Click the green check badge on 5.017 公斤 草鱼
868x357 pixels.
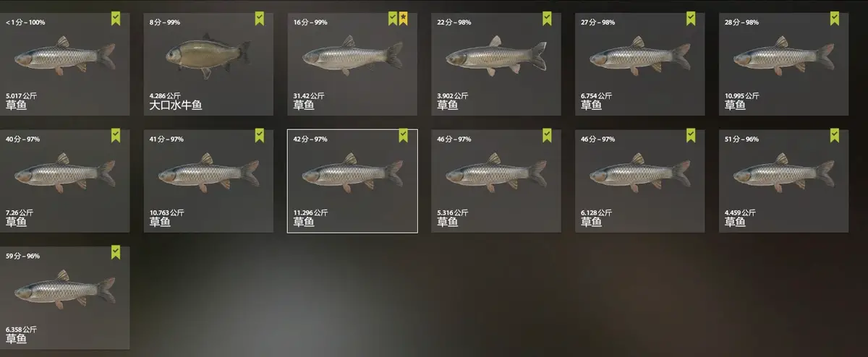click(x=116, y=19)
